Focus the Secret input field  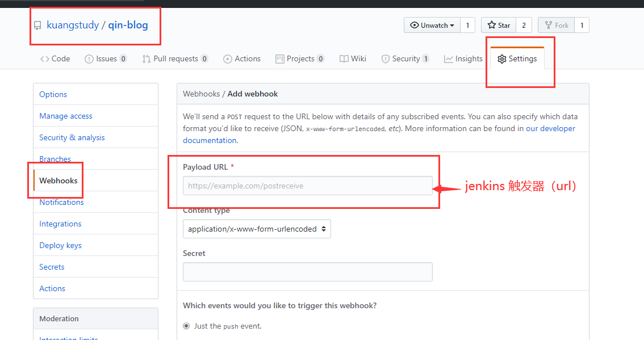point(308,272)
